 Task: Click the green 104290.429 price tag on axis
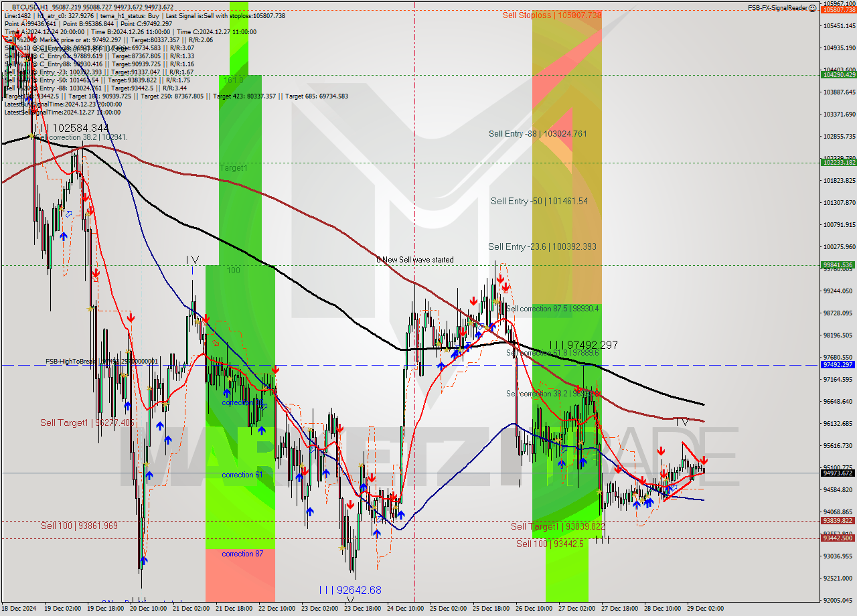(838, 75)
